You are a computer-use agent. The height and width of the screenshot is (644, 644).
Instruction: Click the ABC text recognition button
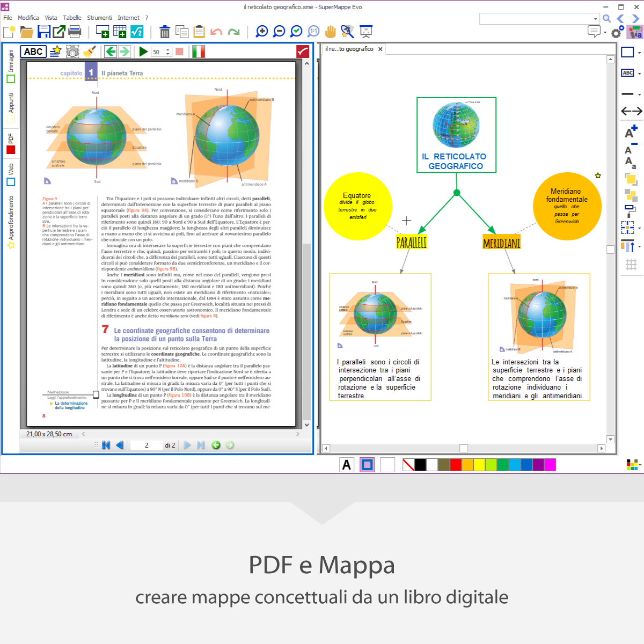coord(33,52)
